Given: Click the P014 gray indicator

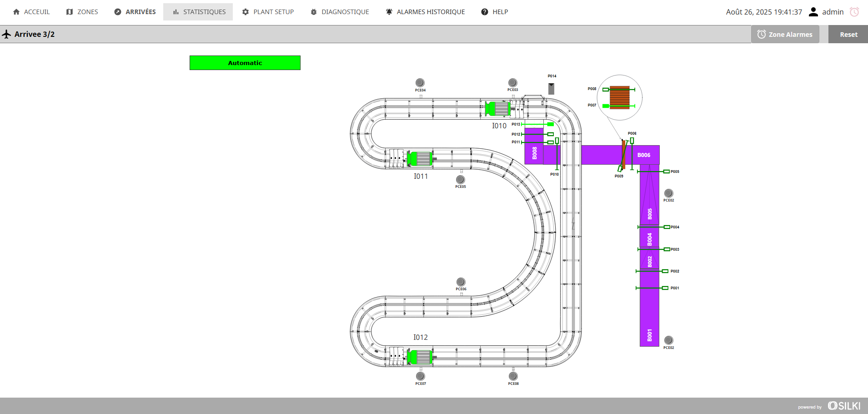Looking at the screenshot, I should click(x=551, y=89).
